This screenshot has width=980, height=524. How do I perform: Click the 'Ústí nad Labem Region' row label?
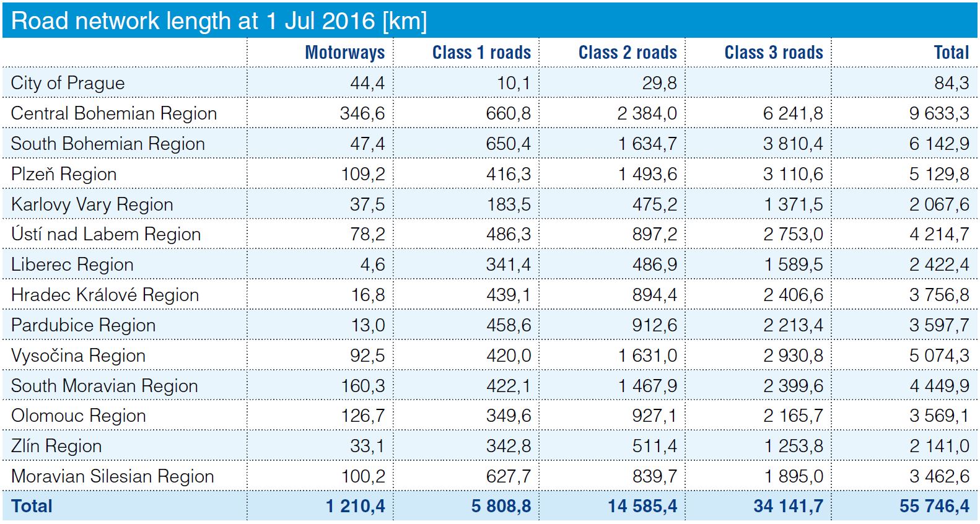point(106,234)
